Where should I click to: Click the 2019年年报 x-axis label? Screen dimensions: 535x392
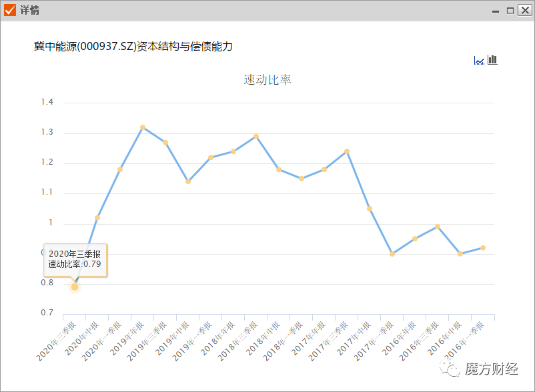tap(127, 339)
